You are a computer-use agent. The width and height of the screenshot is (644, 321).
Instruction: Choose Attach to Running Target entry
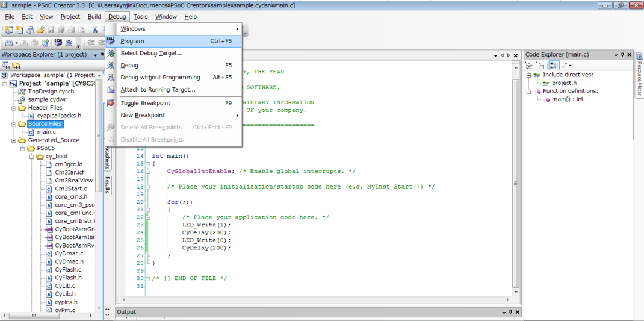pyautogui.click(x=174, y=90)
